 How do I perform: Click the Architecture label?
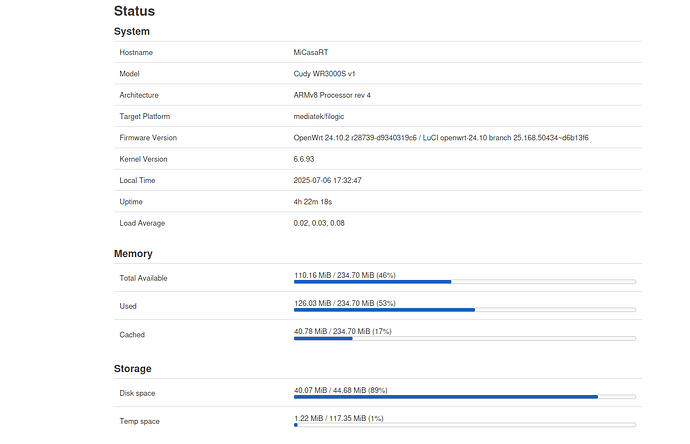(x=139, y=95)
